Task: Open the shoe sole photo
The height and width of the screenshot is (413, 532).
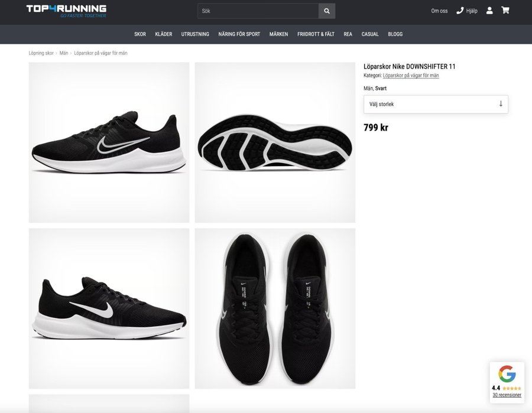Action: [x=275, y=142]
